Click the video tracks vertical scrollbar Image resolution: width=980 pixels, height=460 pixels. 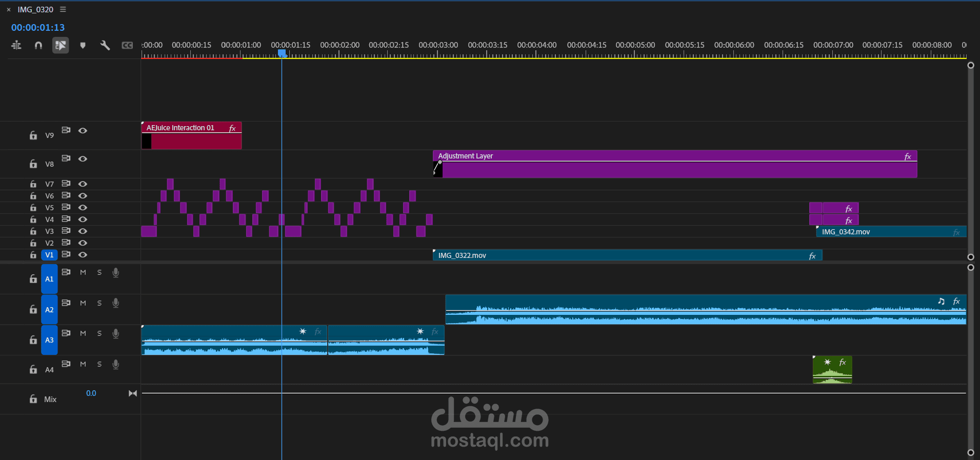[x=970, y=161]
